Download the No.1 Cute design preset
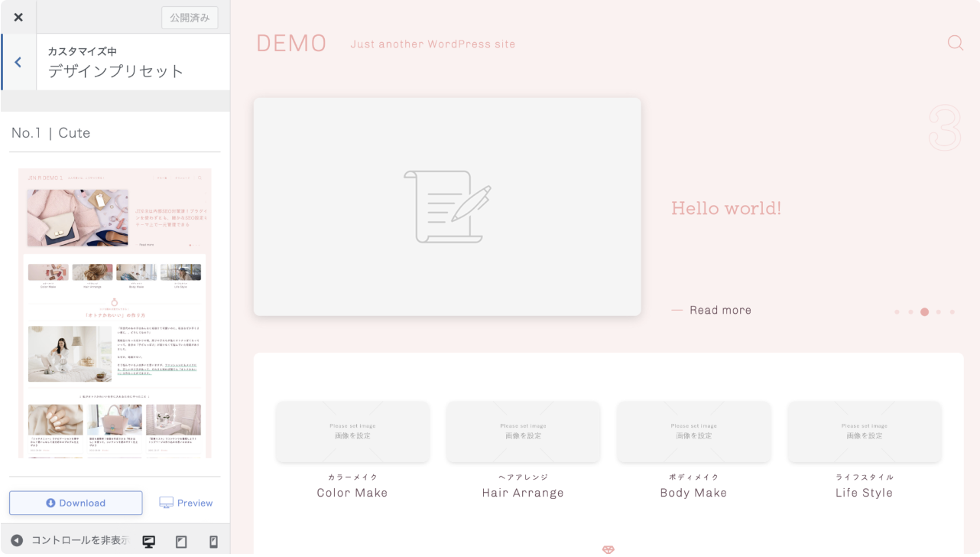Image resolution: width=980 pixels, height=557 pixels. [76, 503]
